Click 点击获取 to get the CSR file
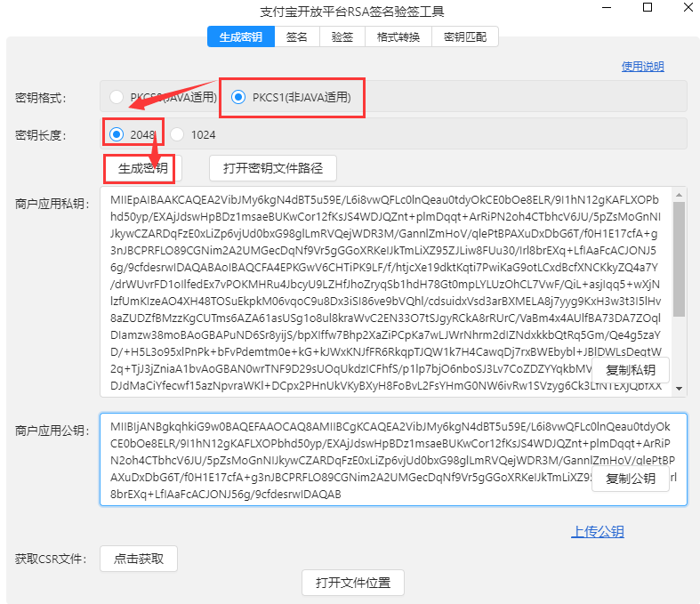The width and height of the screenshot is (700, 604). [x=139, y=559]
